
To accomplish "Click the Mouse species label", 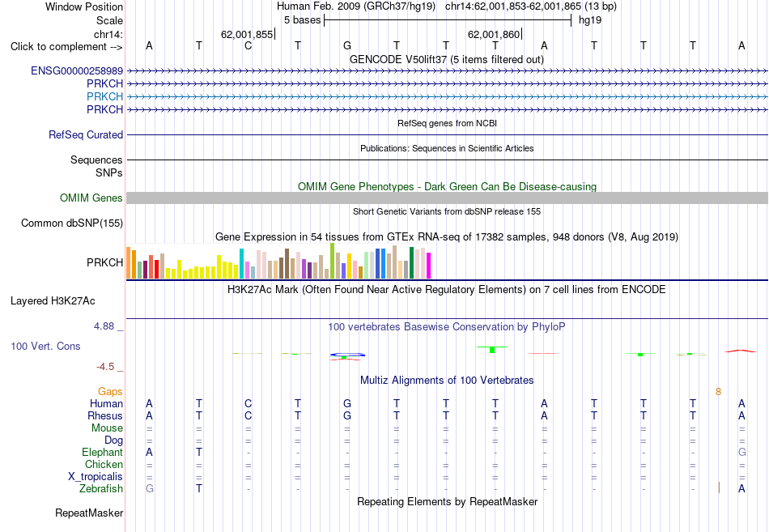I will 107,428.
